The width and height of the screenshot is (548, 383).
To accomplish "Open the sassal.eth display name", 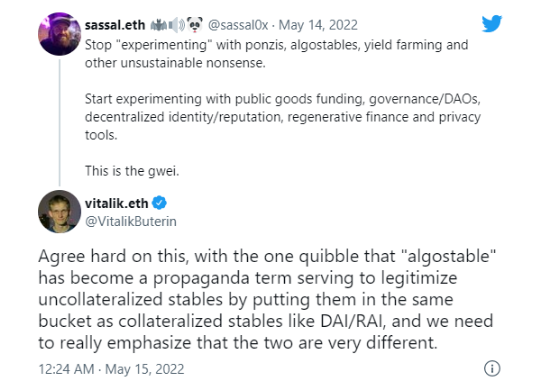I will [x=115, y=25].
